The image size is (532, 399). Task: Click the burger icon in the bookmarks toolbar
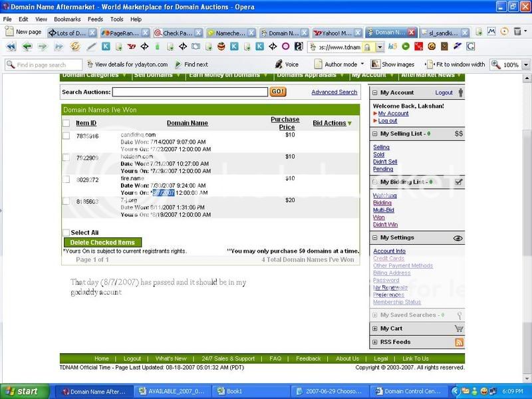point(221,47)
